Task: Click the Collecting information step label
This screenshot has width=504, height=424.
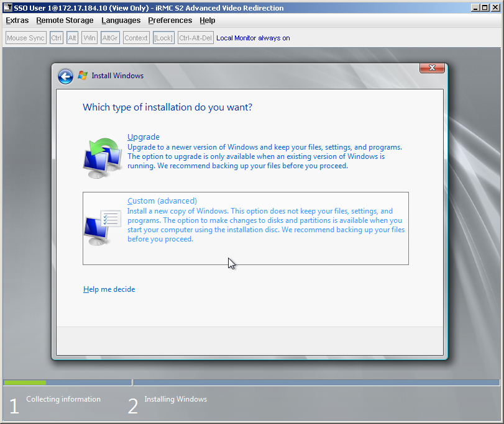Action: [x=63, y=399]
